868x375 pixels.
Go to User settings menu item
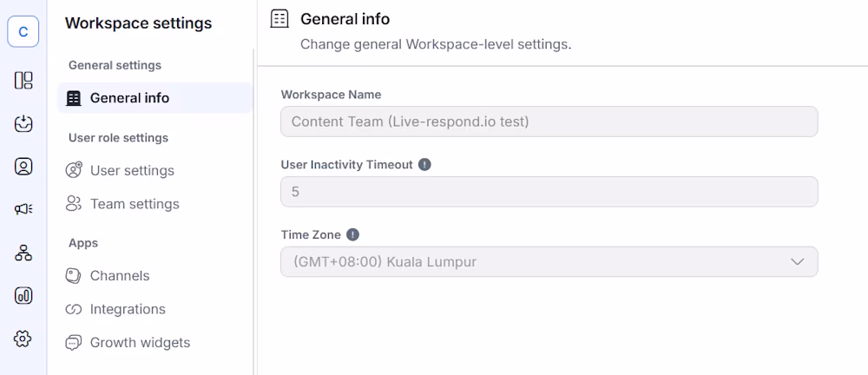pos(132,170)
